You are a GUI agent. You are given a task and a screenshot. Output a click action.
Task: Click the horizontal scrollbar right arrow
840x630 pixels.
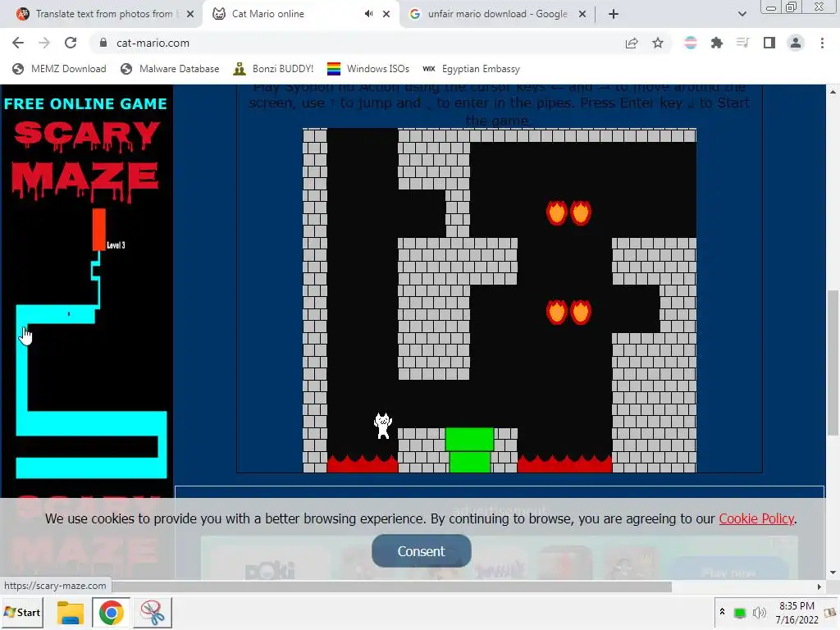(819, 587)
